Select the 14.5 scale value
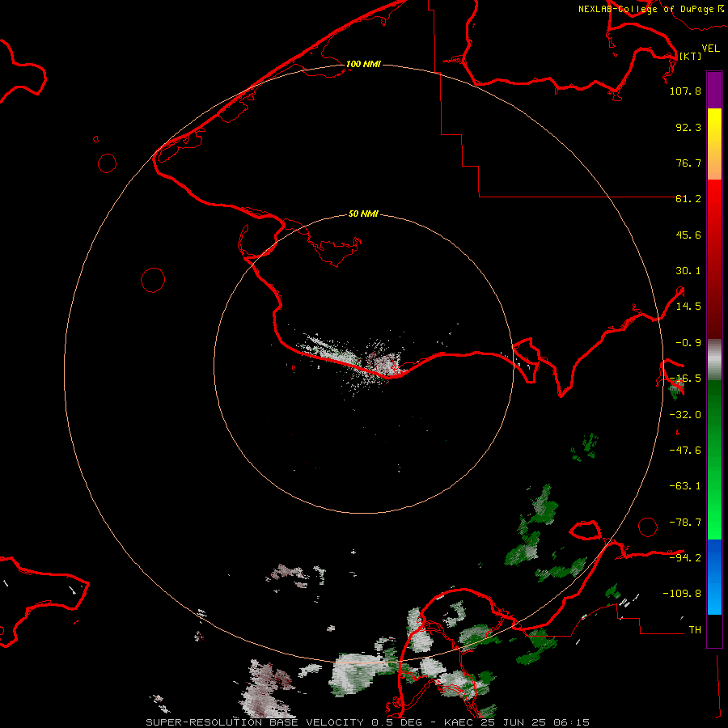728x728 pixels. pos(688,307)
